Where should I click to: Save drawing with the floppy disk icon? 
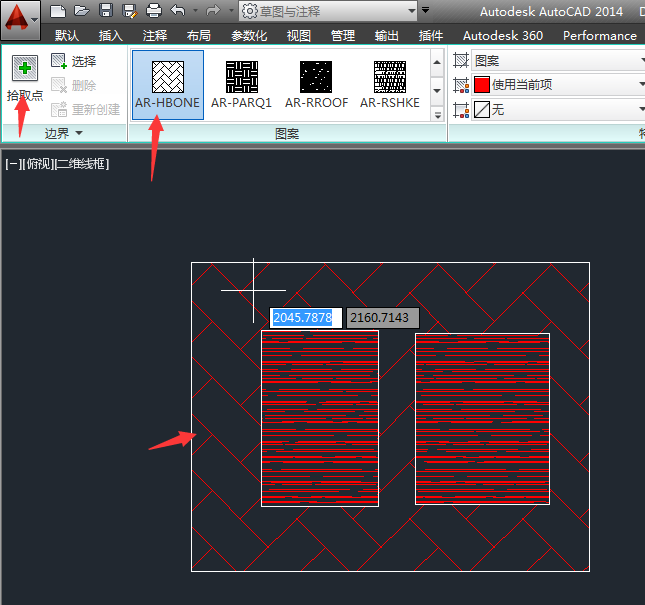point(106,12)
